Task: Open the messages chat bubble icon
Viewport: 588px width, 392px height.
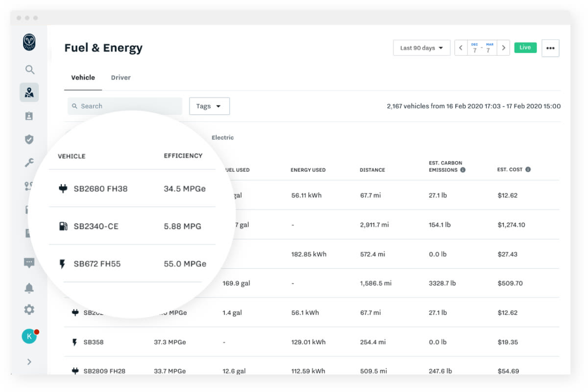Action: [x=29, y=263]
